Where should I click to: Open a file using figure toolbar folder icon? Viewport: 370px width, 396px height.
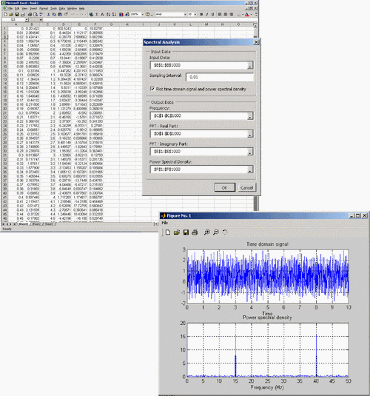tap(177, 232)
